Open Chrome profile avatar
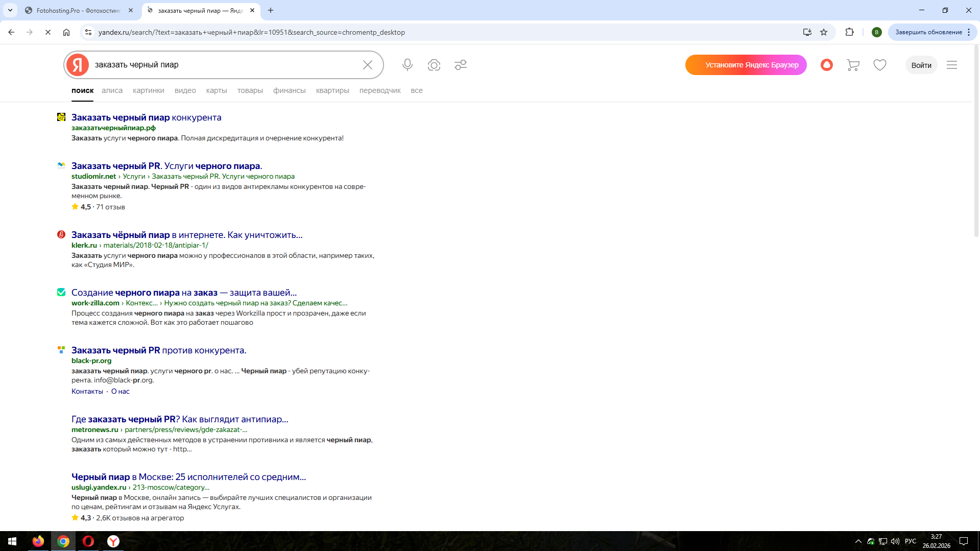This screenshot has width=980, height=551. (x=877, y=32)
